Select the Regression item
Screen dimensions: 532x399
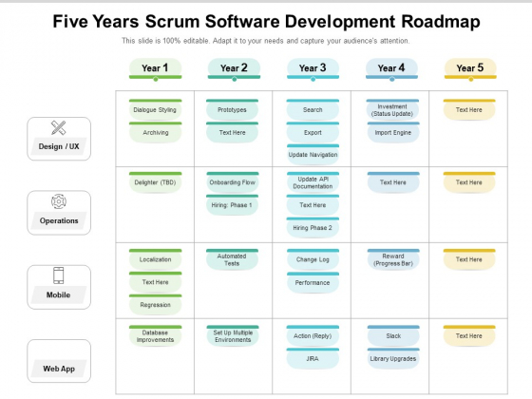(155, 304)
